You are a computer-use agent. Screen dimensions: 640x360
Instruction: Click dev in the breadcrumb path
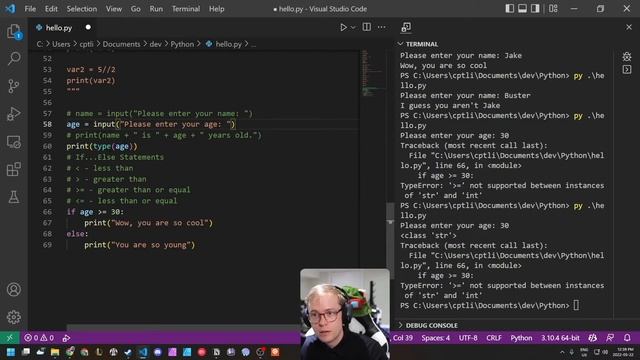155,44
